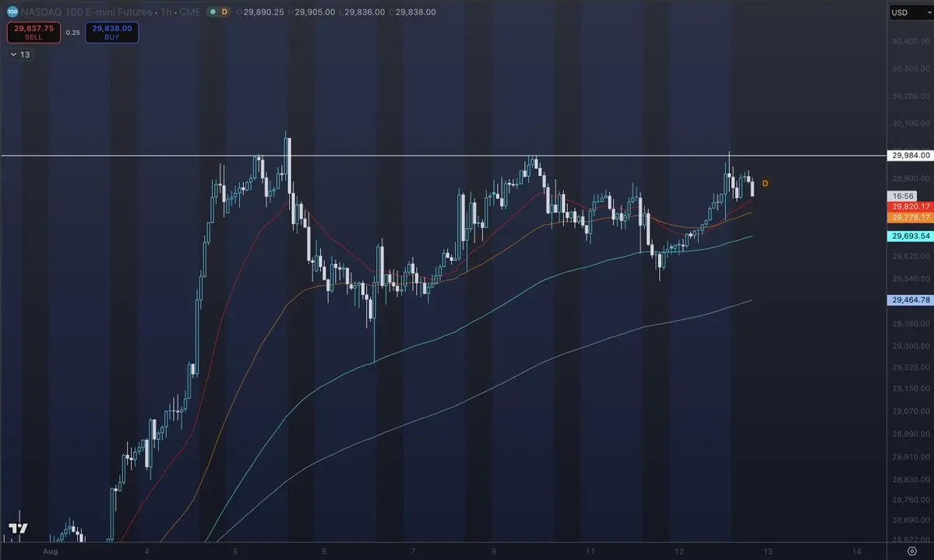Click the 29,150.00 price scale label

pos(911,389)
